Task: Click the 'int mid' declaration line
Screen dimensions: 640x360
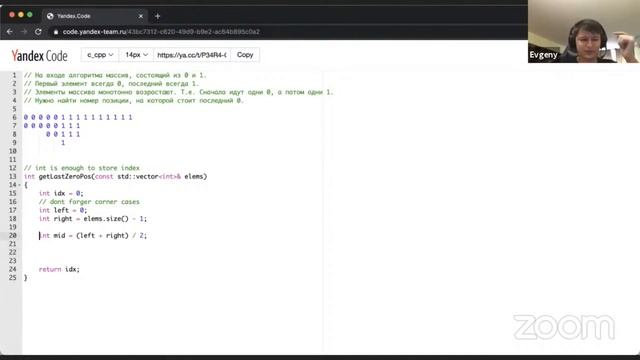Action: point(93,236)
